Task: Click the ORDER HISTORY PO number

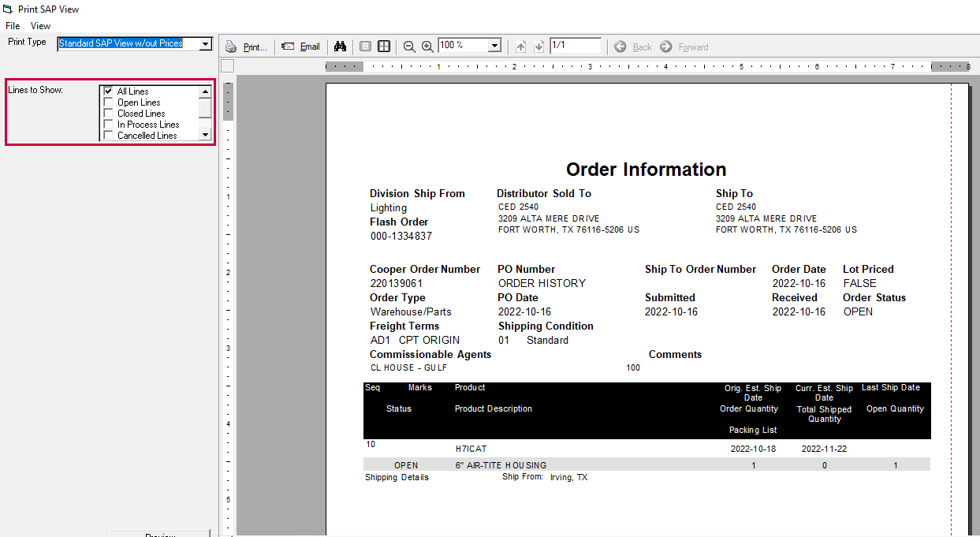Action: click(542, 283)
